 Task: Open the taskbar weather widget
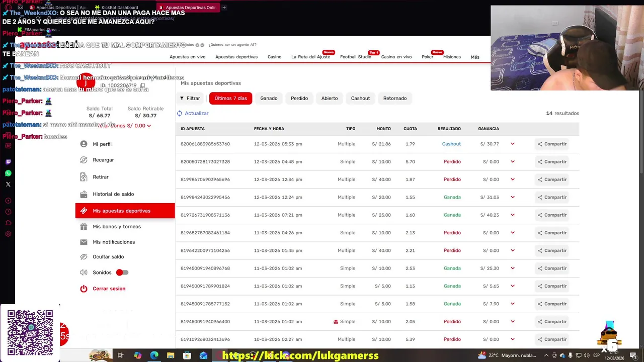[x=507, y=355]
